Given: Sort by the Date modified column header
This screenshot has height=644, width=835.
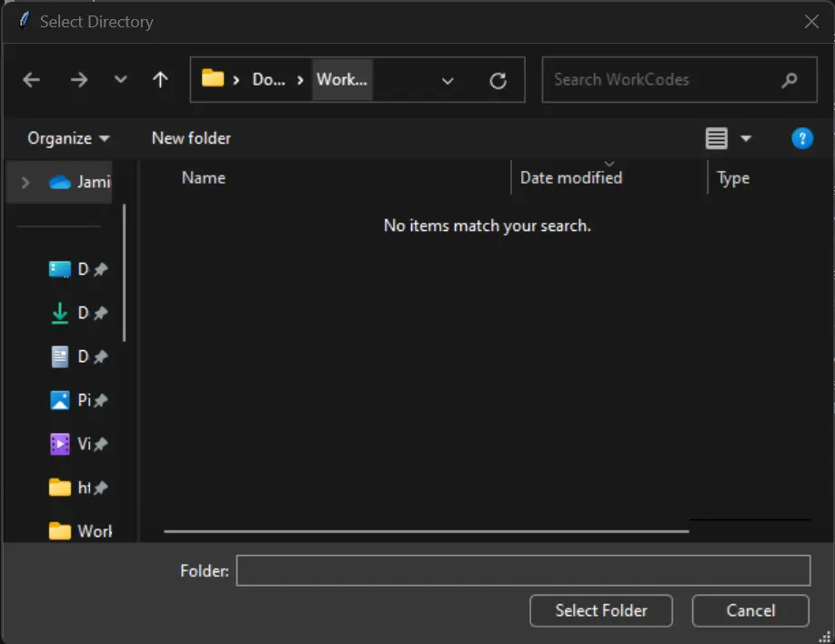Looking at the screenshot, I should pos(570,177).
